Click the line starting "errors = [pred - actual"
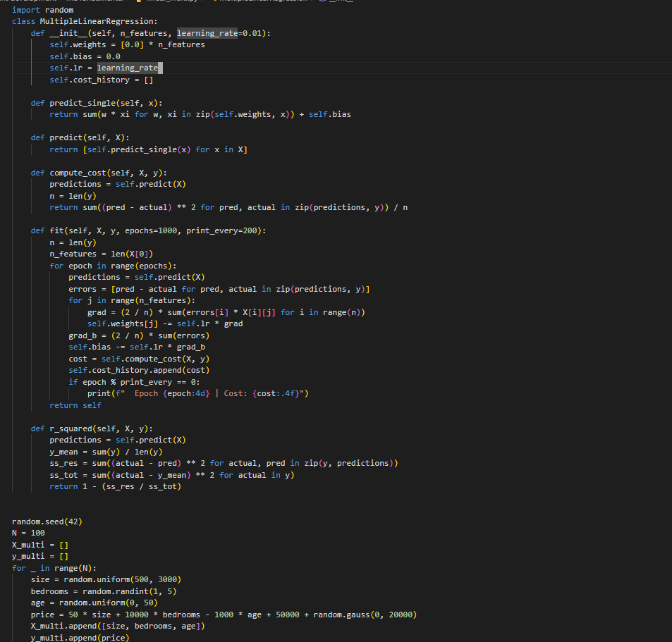 [219, 289]
